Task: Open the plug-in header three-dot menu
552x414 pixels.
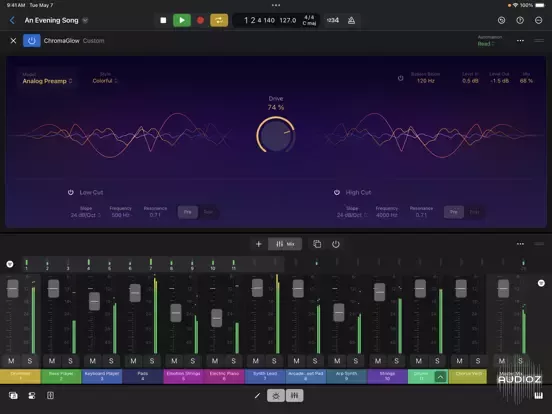Action: tap(520, 41)
